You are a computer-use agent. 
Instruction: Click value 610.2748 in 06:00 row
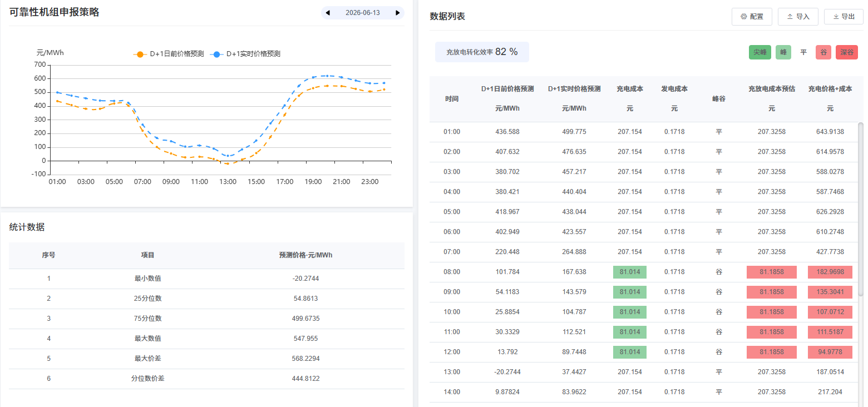[830, 232]
